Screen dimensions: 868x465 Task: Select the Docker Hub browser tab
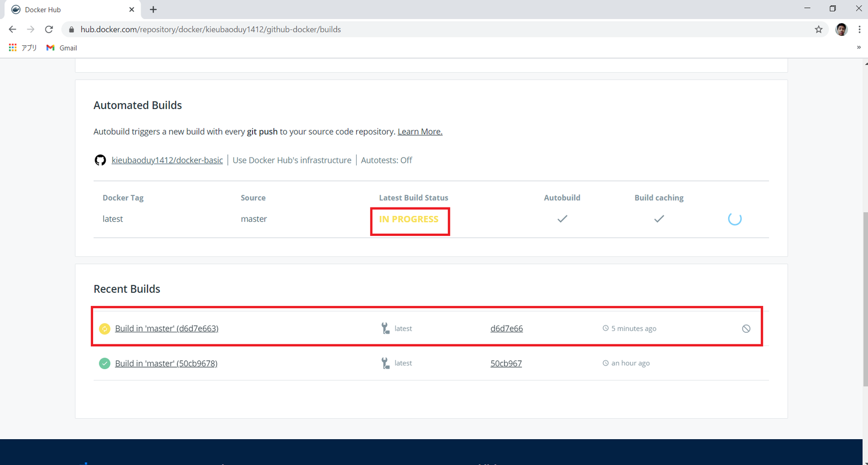[x=73, y=9]
